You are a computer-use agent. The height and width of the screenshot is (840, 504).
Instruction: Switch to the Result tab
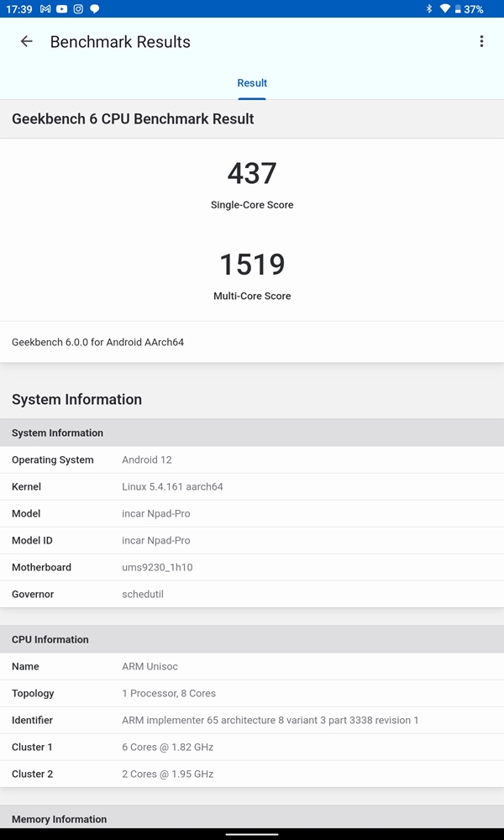pos(252,83)
